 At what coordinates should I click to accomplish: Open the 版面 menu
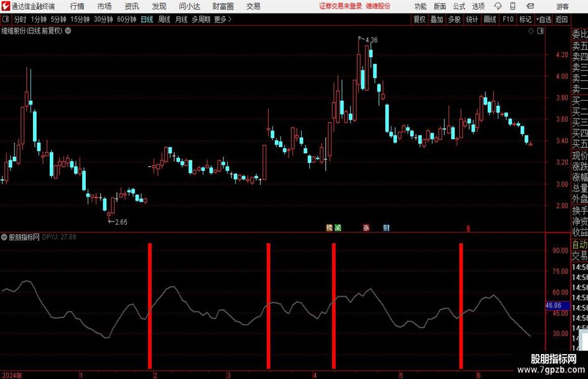pos(440,6)
